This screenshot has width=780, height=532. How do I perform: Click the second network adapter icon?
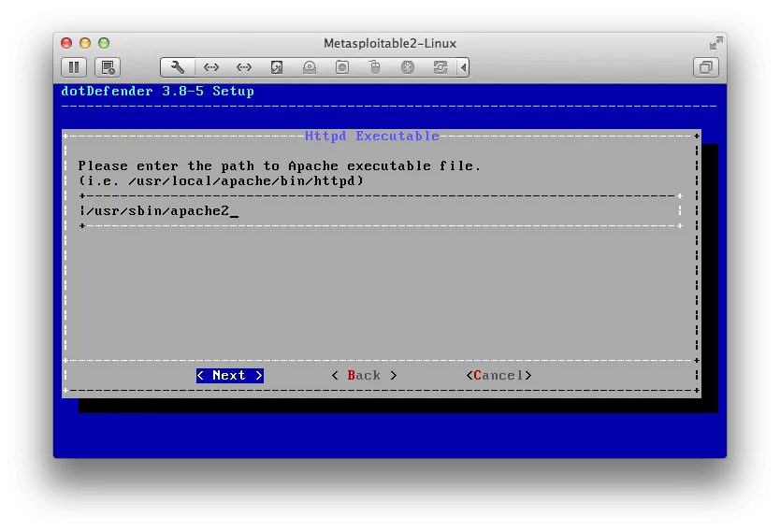point(244,67)
